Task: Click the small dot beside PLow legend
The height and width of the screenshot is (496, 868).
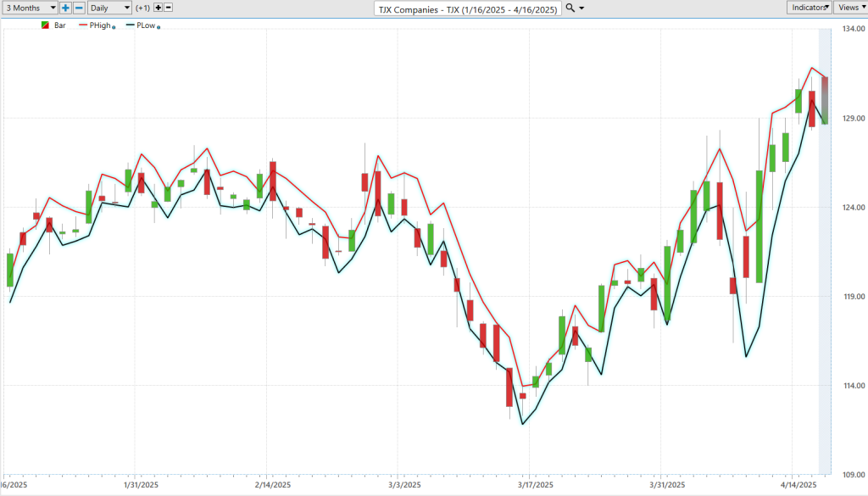Action: click(x=159, y=27)
